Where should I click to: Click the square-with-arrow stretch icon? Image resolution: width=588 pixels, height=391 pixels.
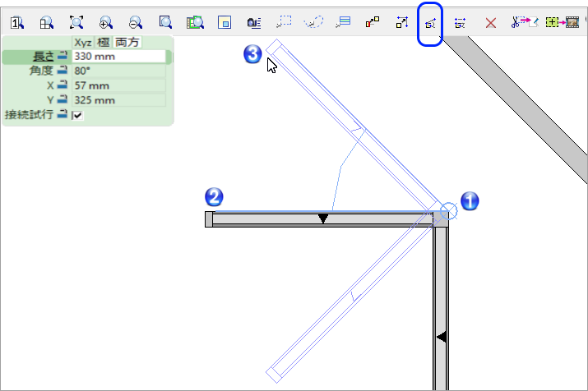[402, 22]
